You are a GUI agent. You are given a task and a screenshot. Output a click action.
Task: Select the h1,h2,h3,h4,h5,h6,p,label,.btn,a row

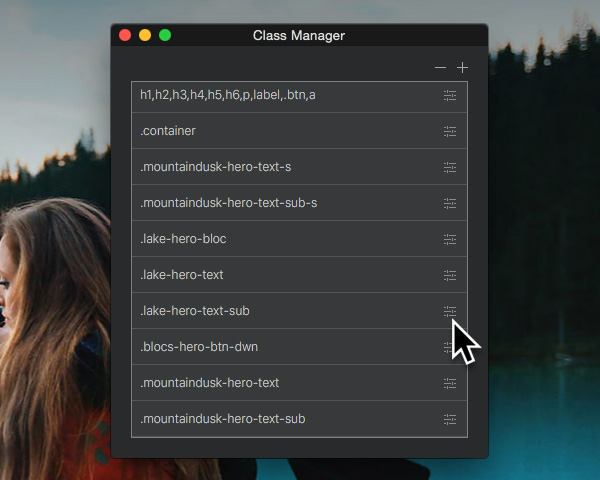click(x=299, y=97)
